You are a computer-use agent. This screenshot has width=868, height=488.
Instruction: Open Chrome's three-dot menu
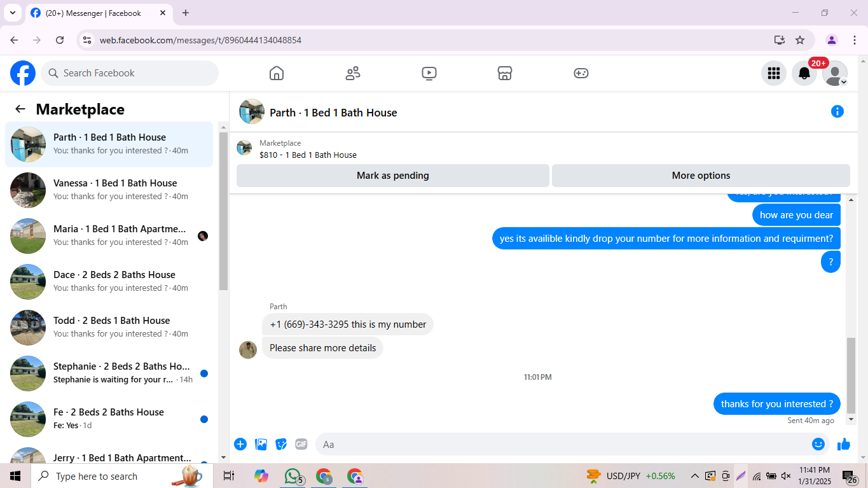tap(854, 40)
